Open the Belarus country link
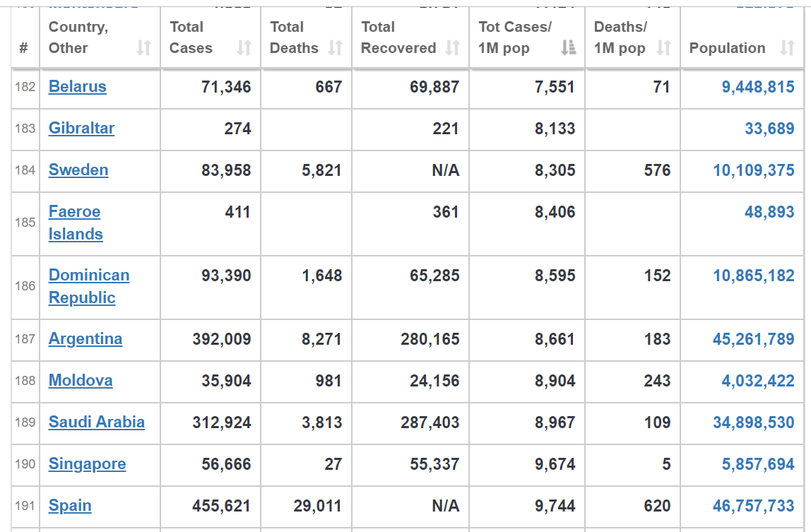Image resolution: width=811 pixels, height=532 pixels. pos(78,86)
